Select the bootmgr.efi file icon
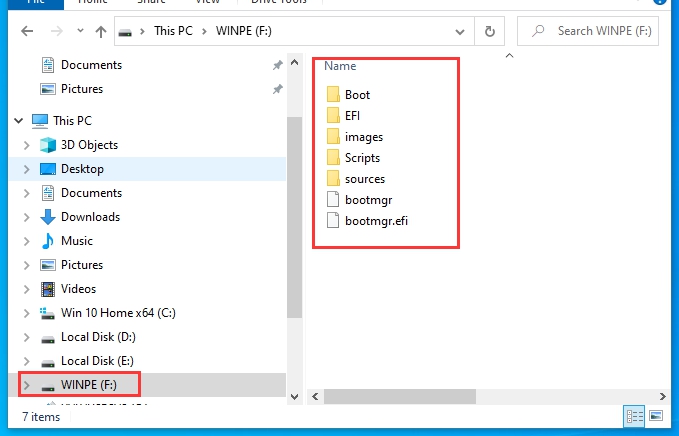 click(x=333, y=221)
